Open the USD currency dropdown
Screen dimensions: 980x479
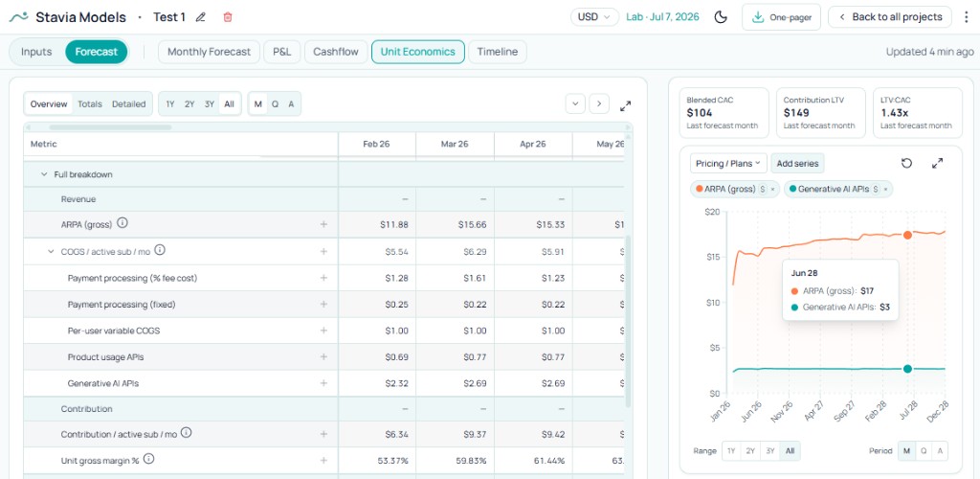(594, 17)
